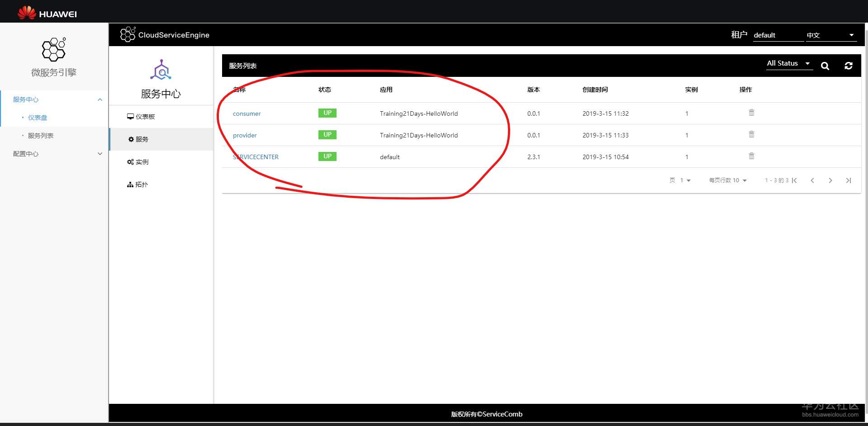868x426 pixels.
Task: Click the creation time 2019-3-15 11:33
Action: point(606,135)
